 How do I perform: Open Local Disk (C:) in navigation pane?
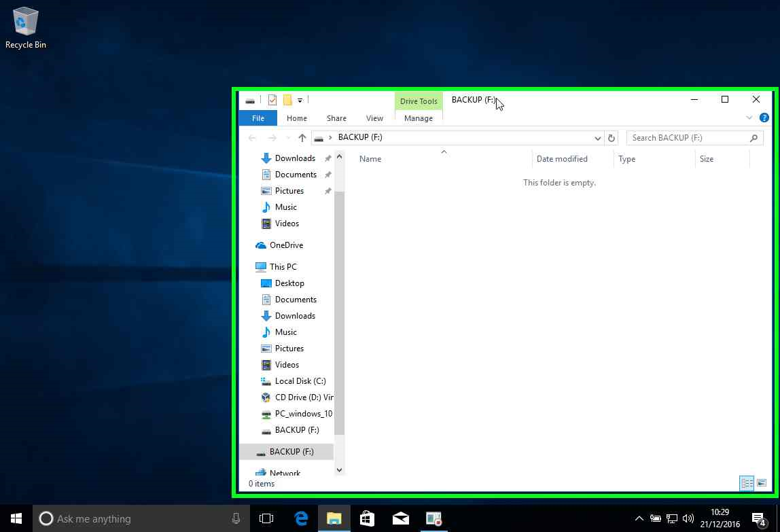[300, 381]
